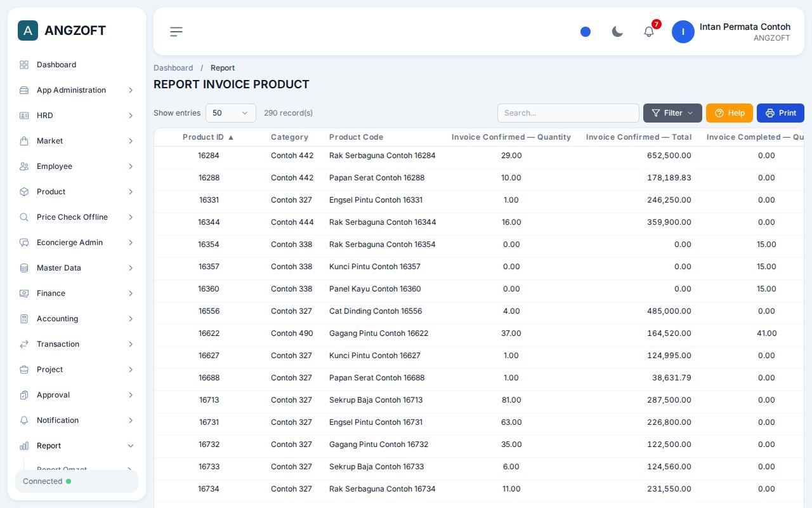The image size is (812, 508).
Task: Click the Price Check Offline search icon
Action: (24, 217)
